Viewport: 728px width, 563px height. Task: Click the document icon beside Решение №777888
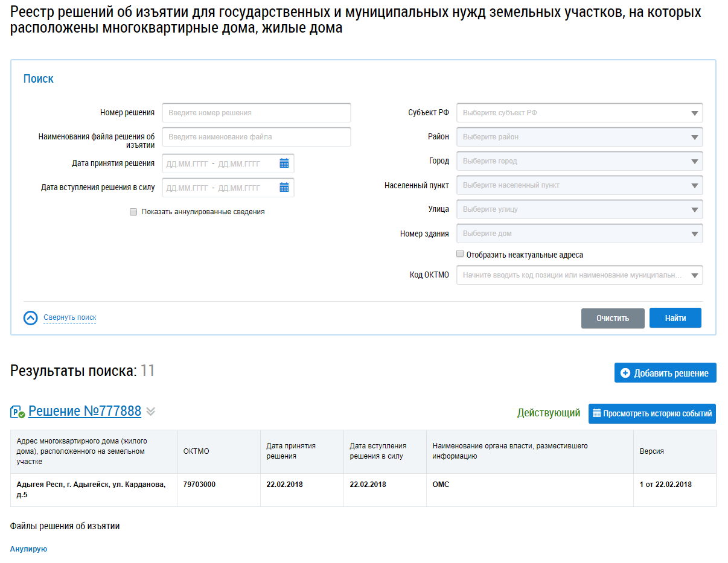[18, 412]
